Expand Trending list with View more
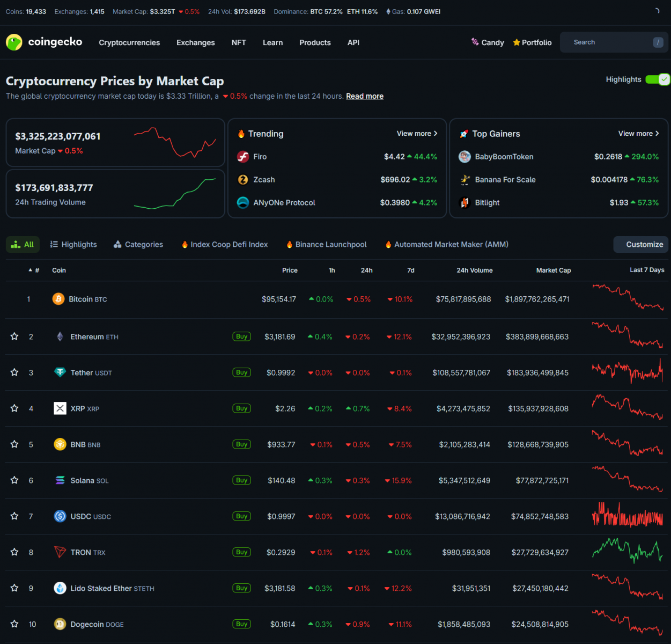 click(x=417, y=134)
